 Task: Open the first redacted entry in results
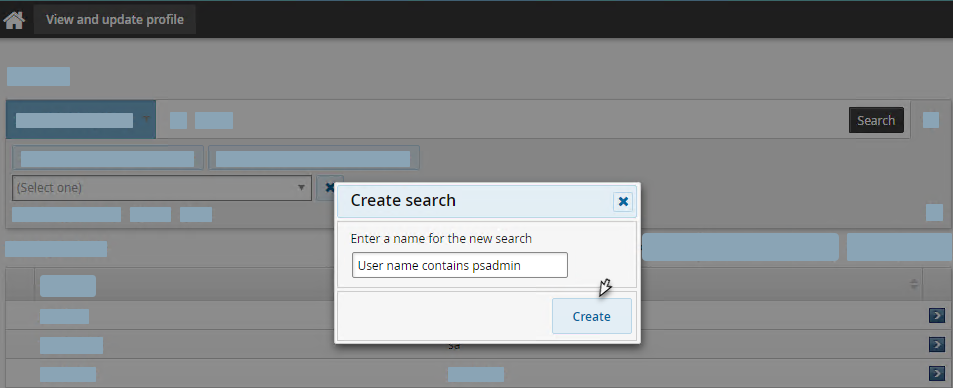(x=64, y=316)
